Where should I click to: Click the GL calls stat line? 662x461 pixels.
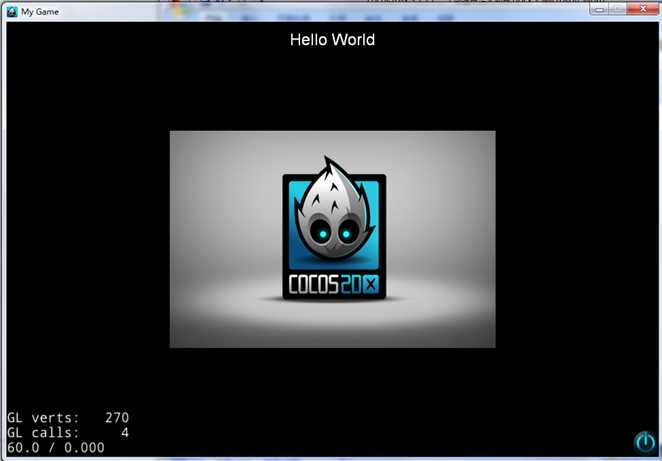(68, 432)
